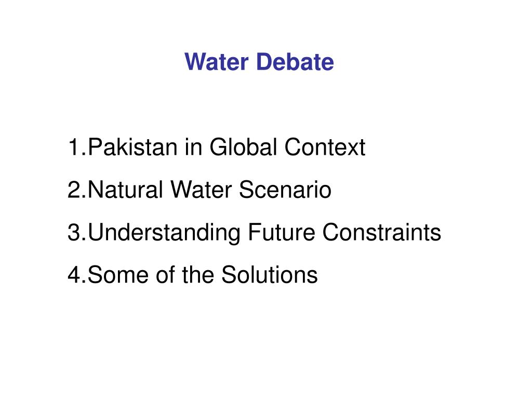The height and width of the screenshot is (399, 532).
Task: Click the word "Some" in item four
Action: (x=118, y=274)
